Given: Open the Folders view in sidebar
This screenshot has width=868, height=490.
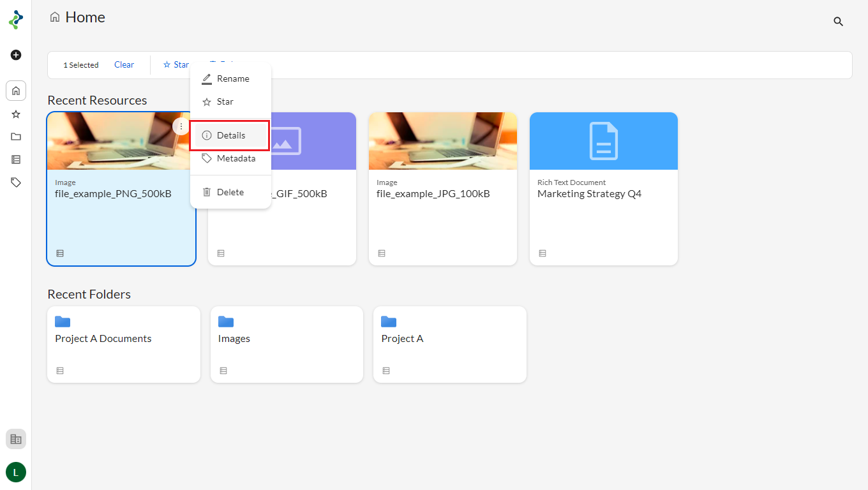Looking at the screenshot, I should [x=16, y=137].
